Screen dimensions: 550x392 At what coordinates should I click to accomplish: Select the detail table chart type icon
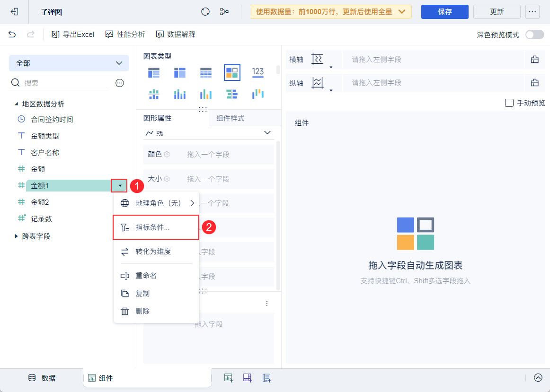pyautogui.click(x=206, y=72)
